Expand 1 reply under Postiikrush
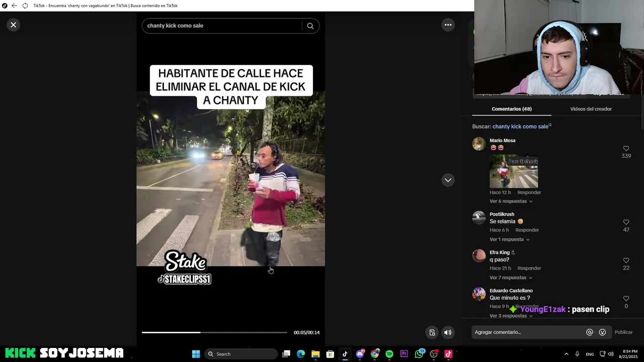Screen dimensions: 644x362 (x=509, y=239)
